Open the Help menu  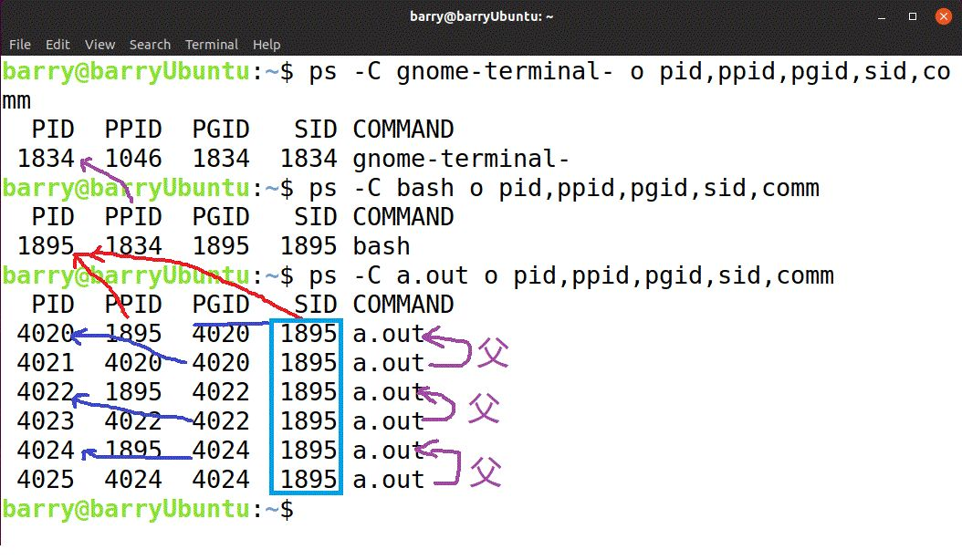point(267,45)
